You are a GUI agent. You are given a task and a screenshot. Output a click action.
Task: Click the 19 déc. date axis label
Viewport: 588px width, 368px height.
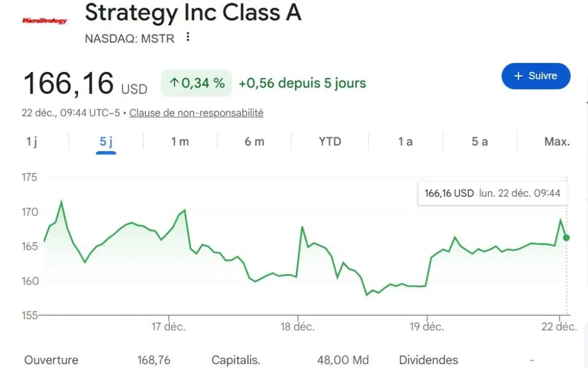coord(427,327)
